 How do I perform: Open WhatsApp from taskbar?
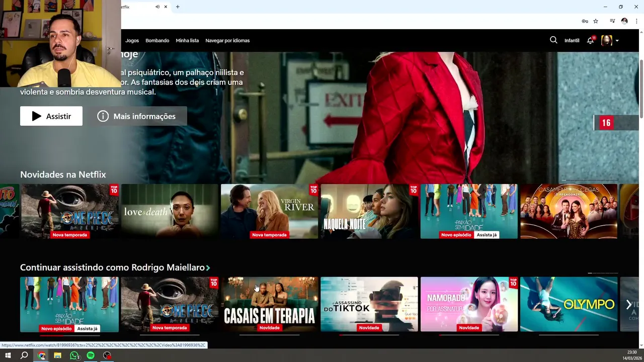point(74,355)
